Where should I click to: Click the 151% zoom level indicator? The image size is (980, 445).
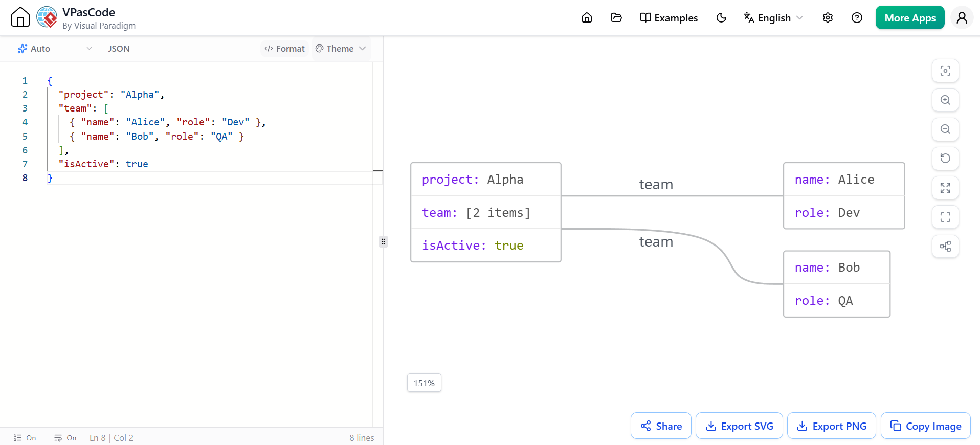coord(424,383)
